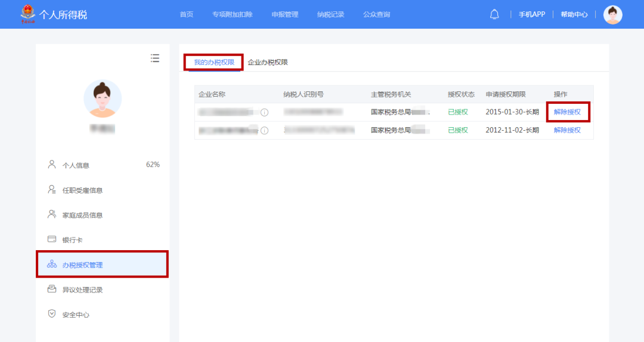
Task: Click the notification bell icon
Action: tap(494, 14)
